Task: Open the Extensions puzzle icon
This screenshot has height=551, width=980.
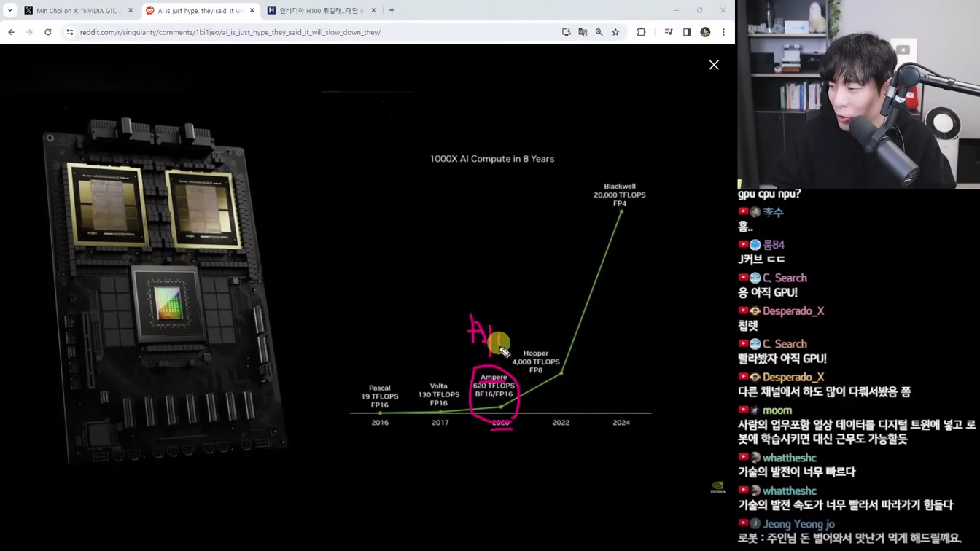Action: tap(642, 32)
